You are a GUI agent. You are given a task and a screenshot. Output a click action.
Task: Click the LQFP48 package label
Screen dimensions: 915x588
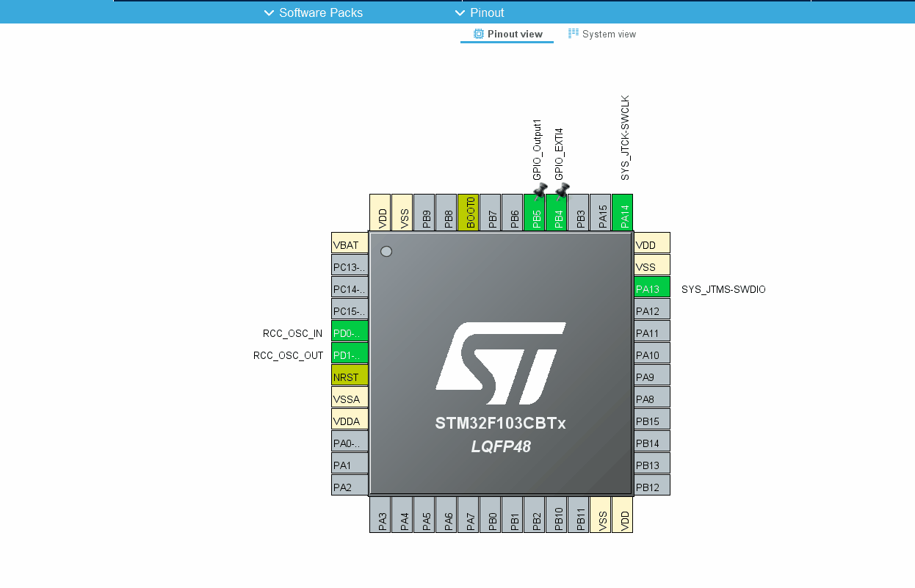coord(501,446)
